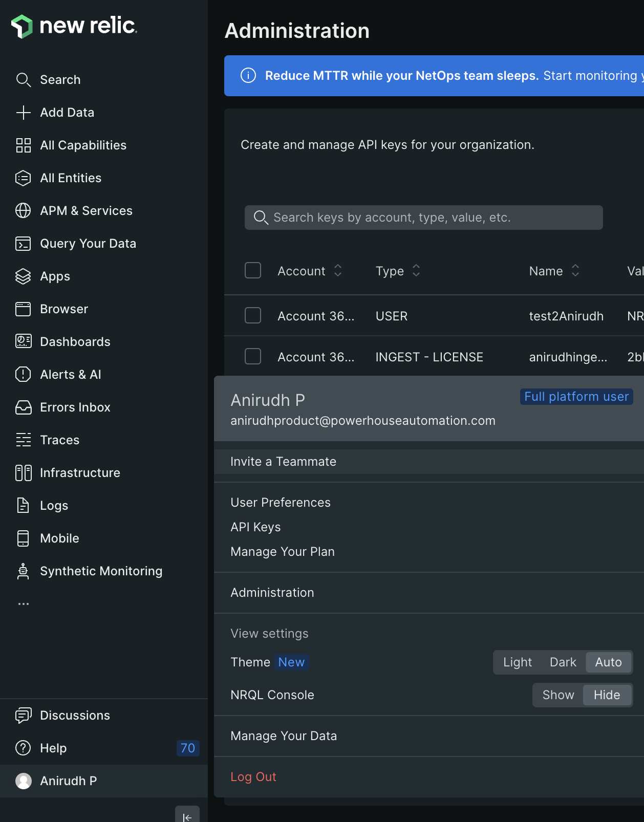644x822 pixels.
Task: Open Discussions chat icon
Action: coord(23,716)
